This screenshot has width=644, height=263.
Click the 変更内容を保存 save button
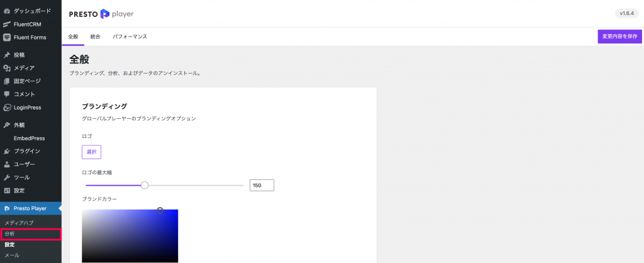[x=619, y=36]
